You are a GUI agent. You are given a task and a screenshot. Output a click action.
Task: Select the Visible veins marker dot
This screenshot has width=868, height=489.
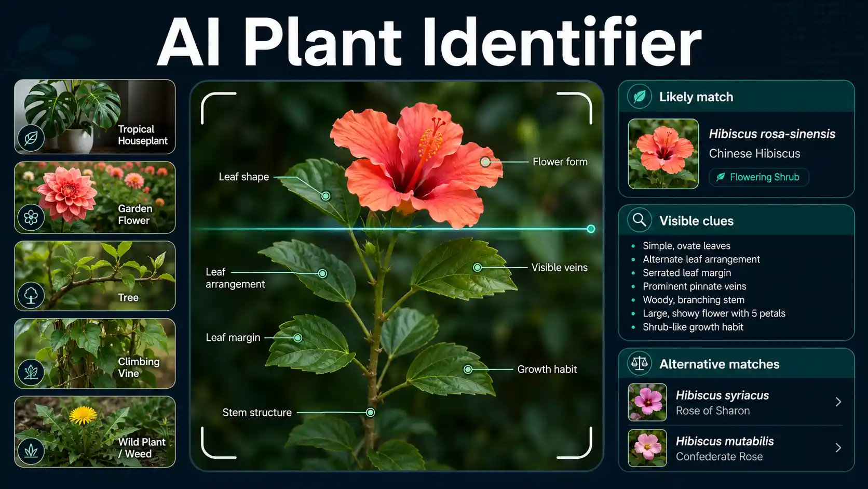coord(477,268)
